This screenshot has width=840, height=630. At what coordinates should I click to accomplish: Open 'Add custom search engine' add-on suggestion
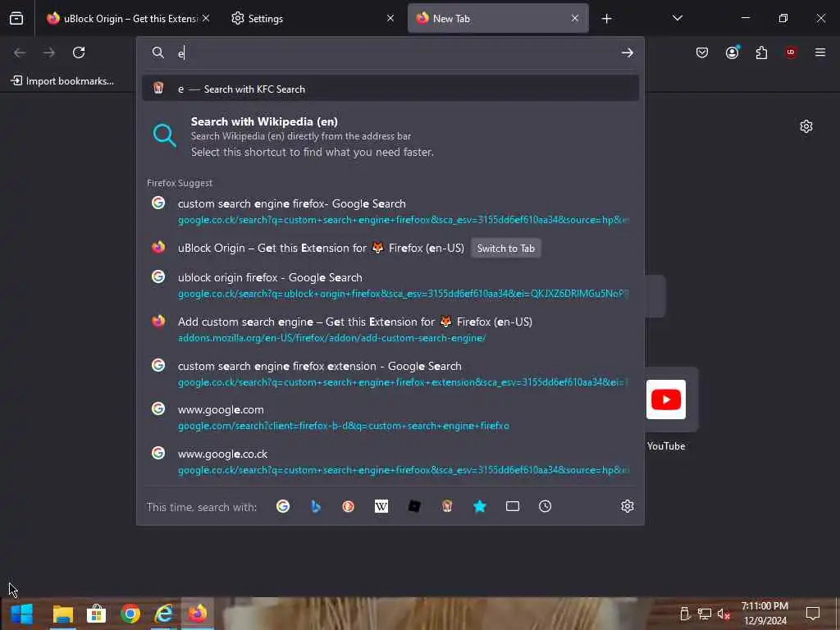tap(390, 329)
